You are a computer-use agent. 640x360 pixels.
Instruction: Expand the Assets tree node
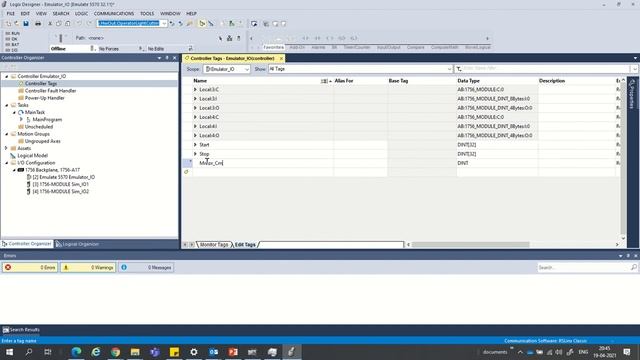point(7,148)
